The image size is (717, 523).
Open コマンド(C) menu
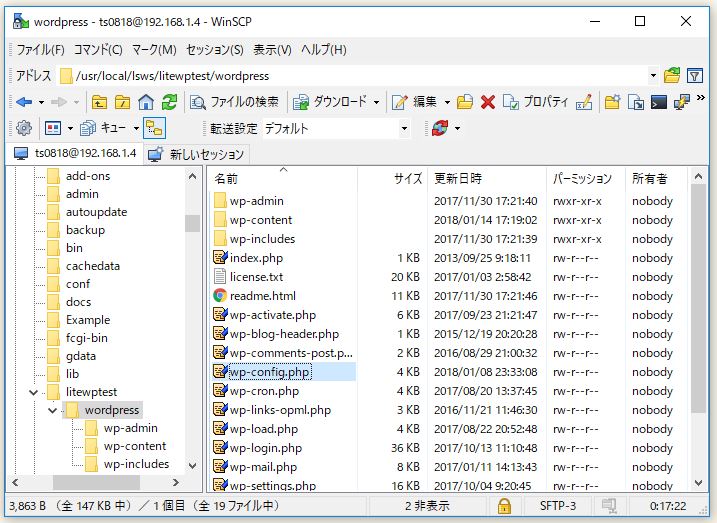point(98,49)
